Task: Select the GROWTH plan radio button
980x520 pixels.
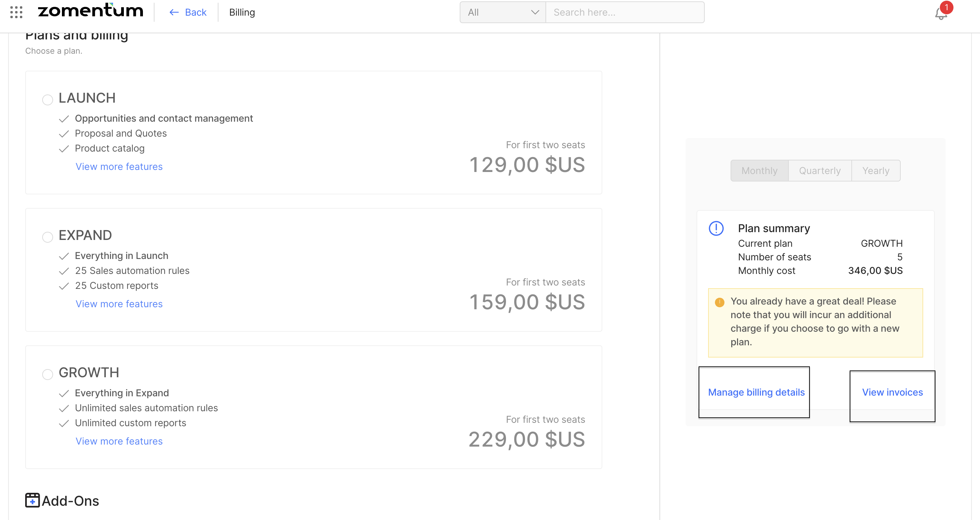Action: (x=48, y=375)
